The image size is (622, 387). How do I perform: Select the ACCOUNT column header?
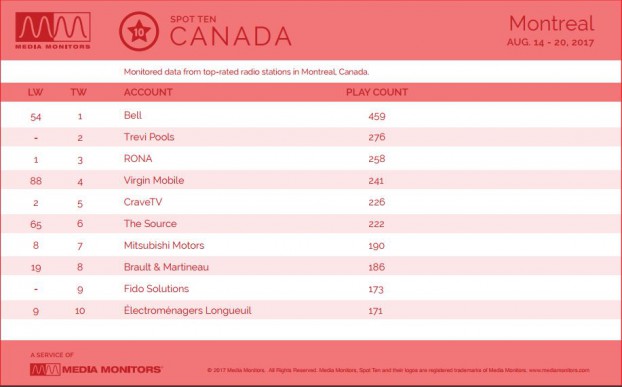(x=148, y=92)
